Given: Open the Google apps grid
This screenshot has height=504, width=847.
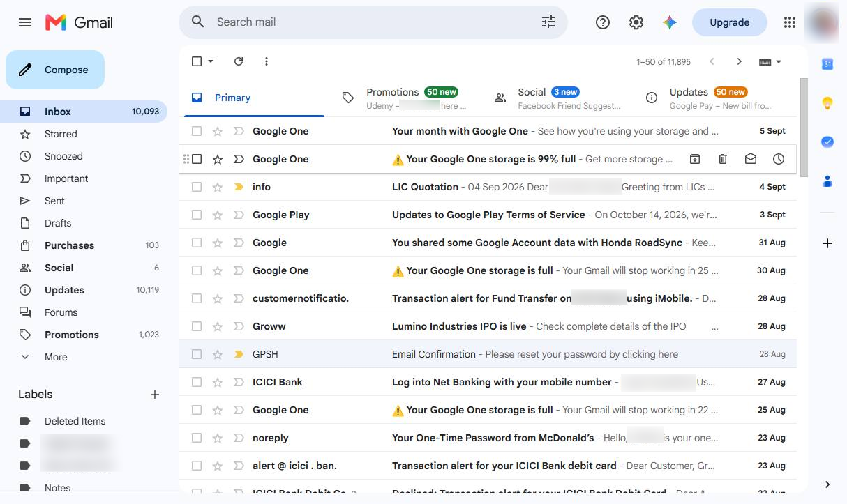Looking at the screenshot, I should coord(790,22).
